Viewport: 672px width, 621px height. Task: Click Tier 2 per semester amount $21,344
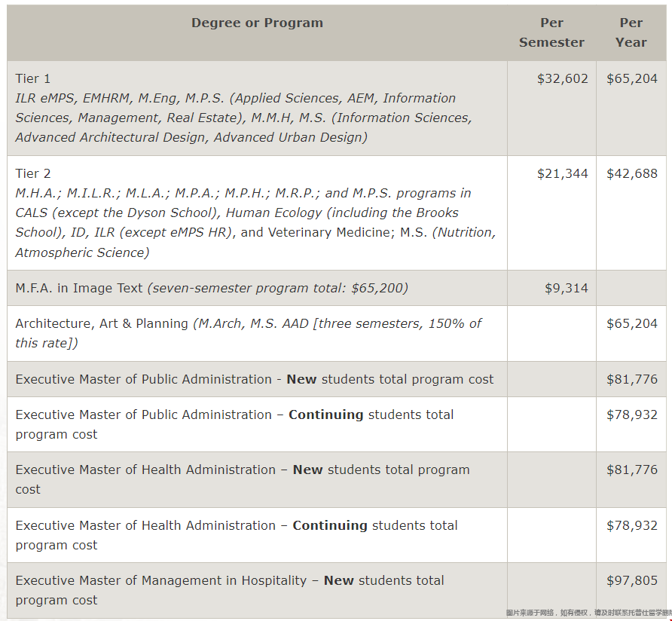(562, 173)
